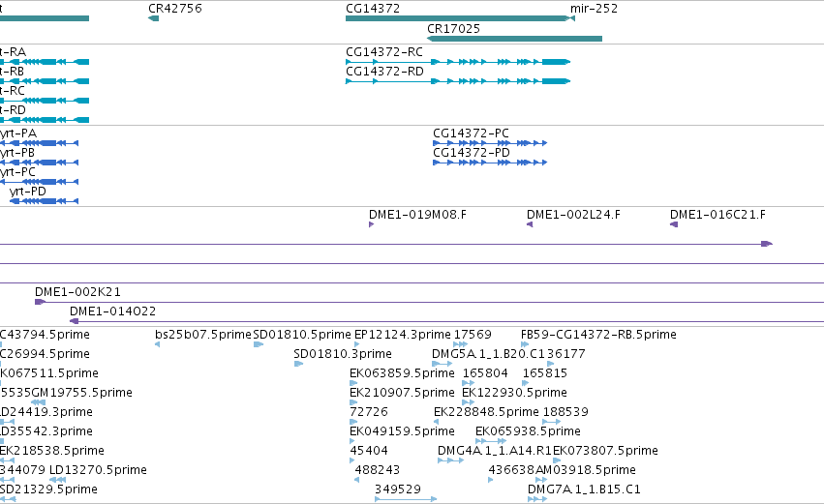The image size is (824, 504).
Task: Click the DME1-016C21.F BAC end label
Action: tap(717, 215)
